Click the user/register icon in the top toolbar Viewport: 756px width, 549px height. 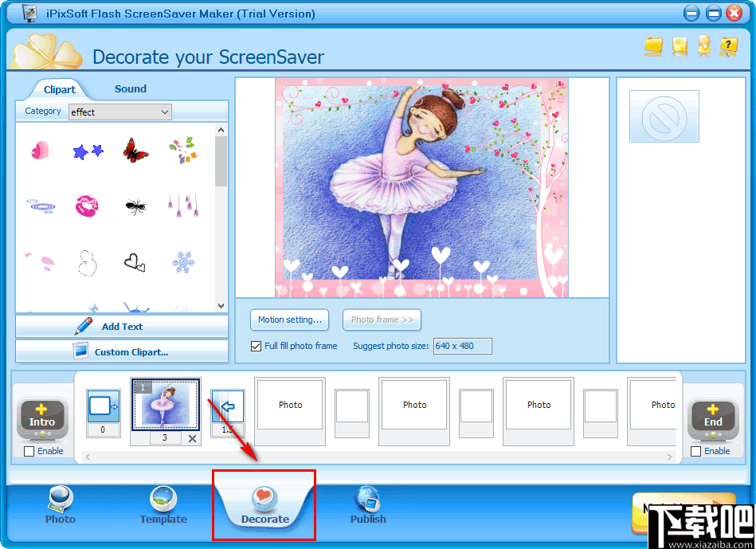(x=704, y=47)
